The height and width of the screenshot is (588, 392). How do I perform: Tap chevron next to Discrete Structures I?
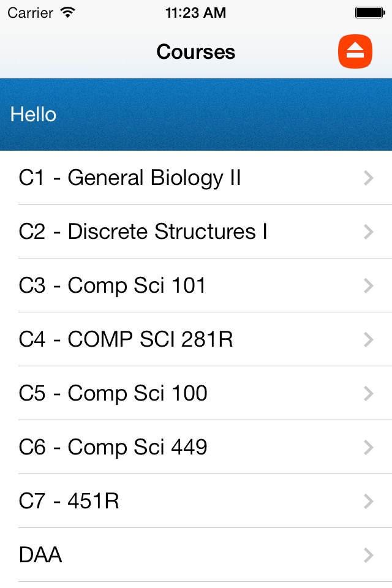[368, 232]
